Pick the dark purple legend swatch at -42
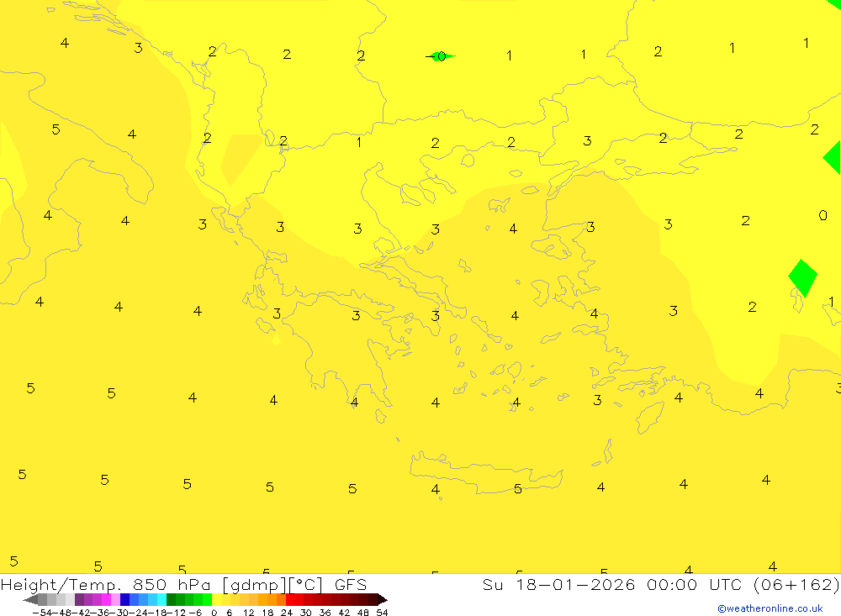841x616 pixels. click(x=79, y=599)
